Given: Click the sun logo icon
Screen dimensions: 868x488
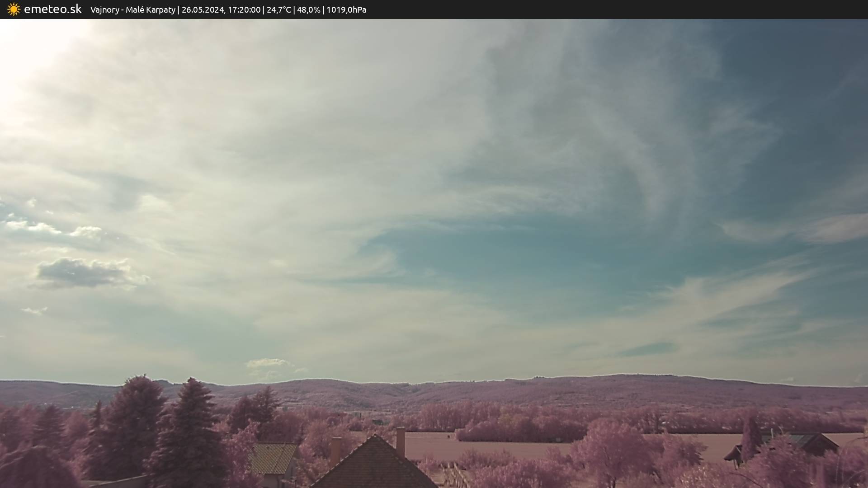Looking at the screenshot, I should (14, 9).
